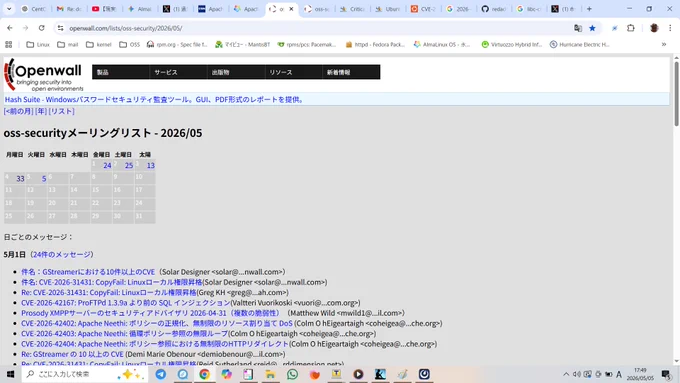Open WhatsApp from the taskbar
Screen dimensions: 680x383
click(292, 374)
